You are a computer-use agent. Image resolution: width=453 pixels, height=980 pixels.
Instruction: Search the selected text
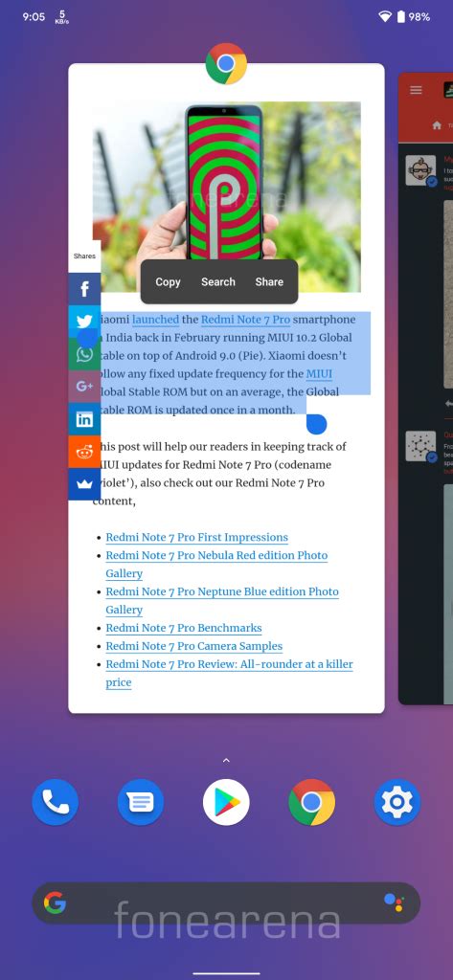[217, 282]
